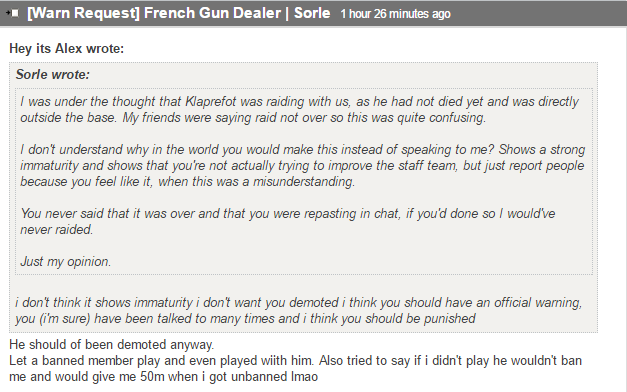The width and height of the screenshot is (627, 392).
Task: Click the gray post header bar
Action: (314, 13)
